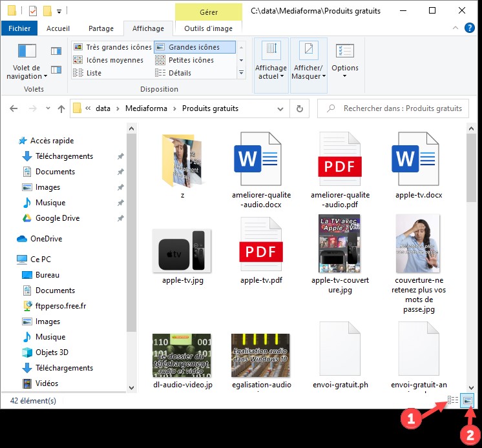Click the Up one level arrow
Screen dimensions: 482x448
tap(61, 108)
